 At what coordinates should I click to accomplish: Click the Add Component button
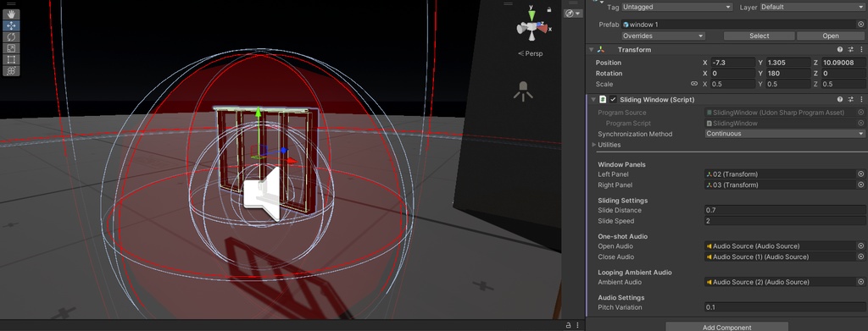click(x=726, y=327)
